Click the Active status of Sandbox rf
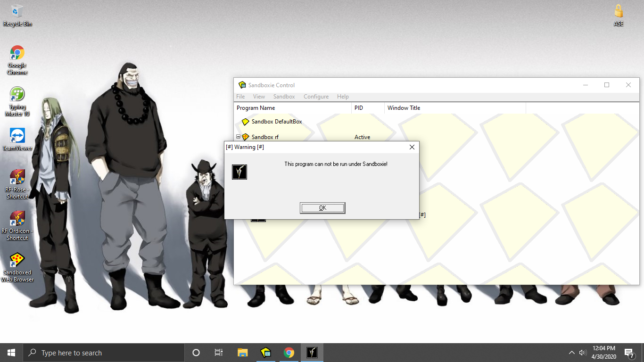This screenshot has width=644, height=362. (x=362, y=137)
